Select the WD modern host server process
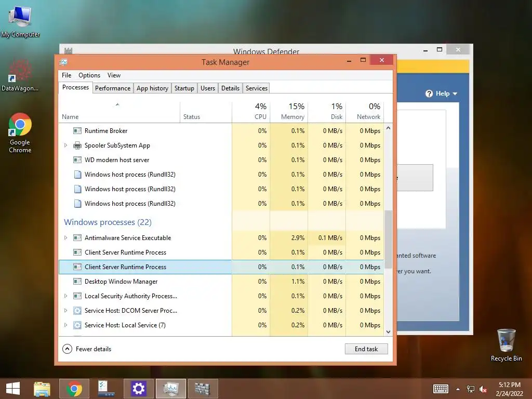Screen dimensions: 532x399 [221, 160]
